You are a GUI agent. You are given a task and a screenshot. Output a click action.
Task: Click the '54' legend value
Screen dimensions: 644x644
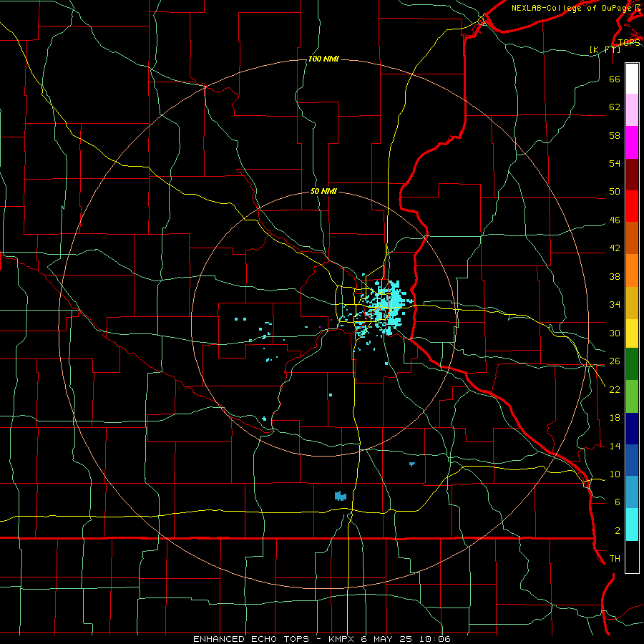[x=615, y=163]
